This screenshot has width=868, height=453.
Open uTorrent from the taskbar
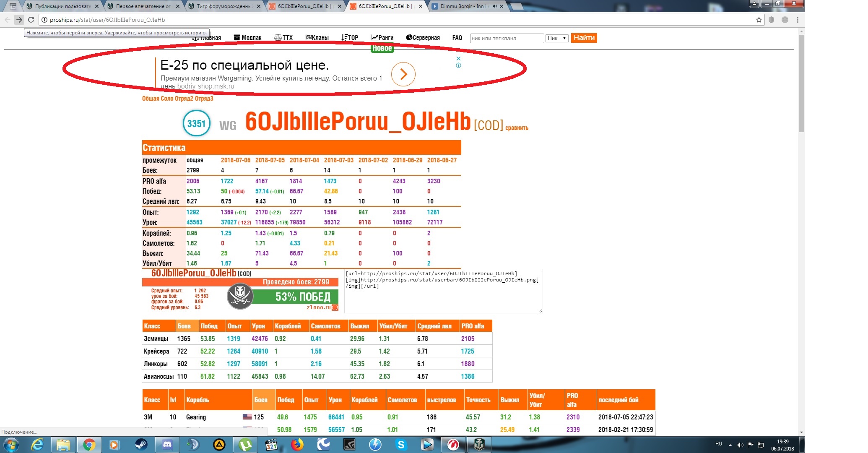(x=245, y=445)
